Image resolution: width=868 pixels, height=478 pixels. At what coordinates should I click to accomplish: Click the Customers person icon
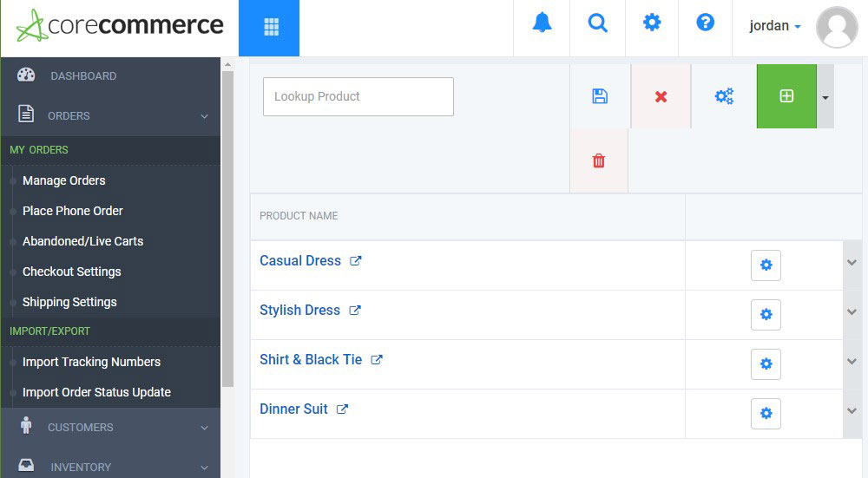coord(25,425)
